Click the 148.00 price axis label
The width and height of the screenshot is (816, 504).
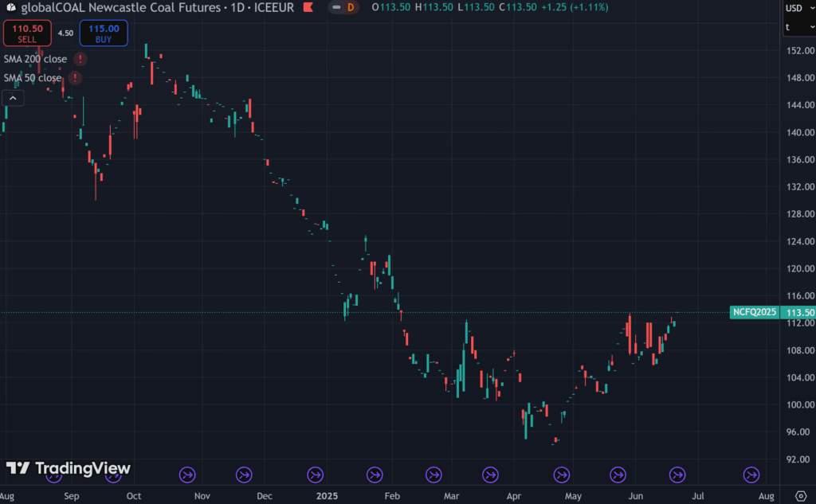pyautogui.click(x=800, y=77)
